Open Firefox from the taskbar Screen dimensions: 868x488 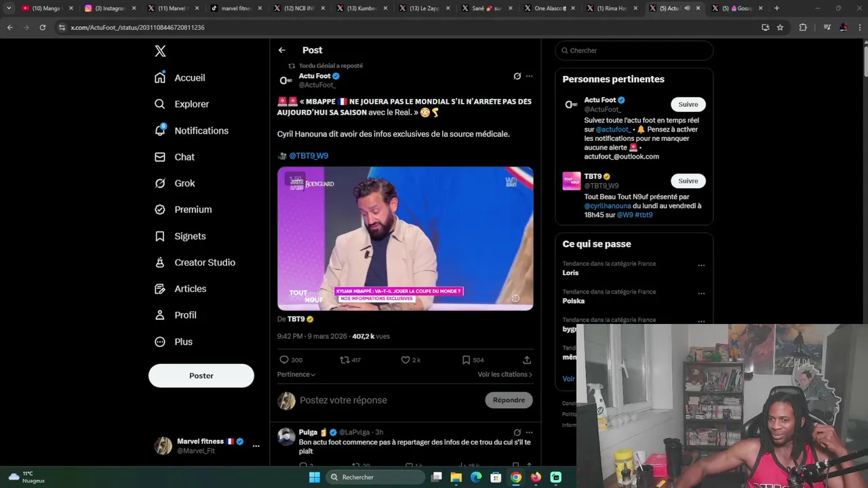coord(536,477)
